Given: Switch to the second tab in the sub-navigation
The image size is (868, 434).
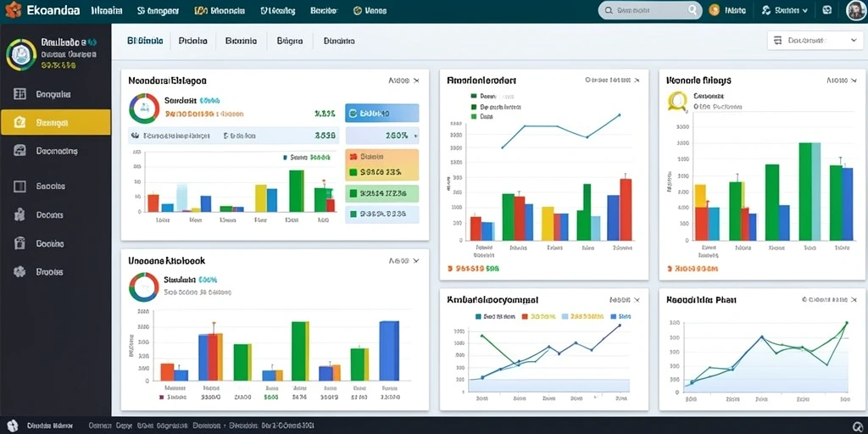Looking at the screenshot, I should (192, 41).
